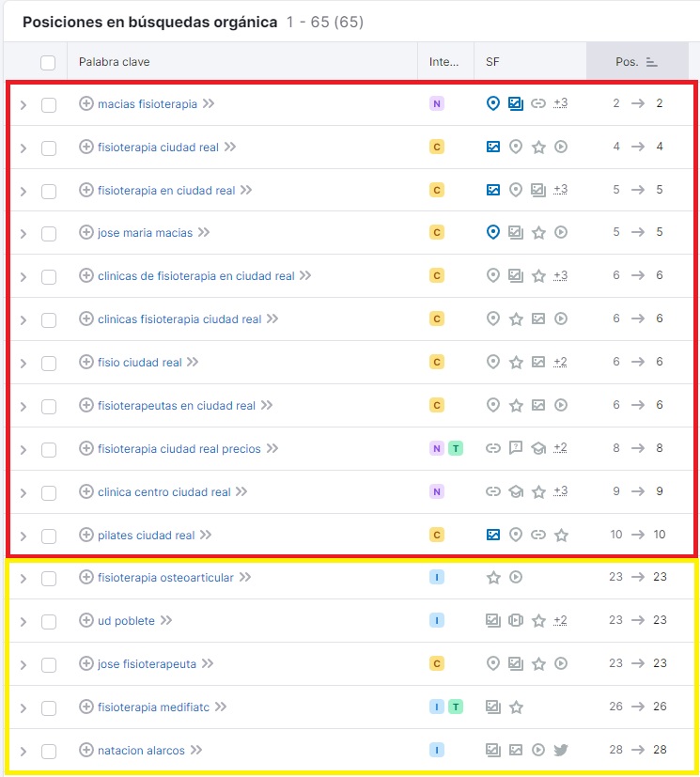Click the link icon in clinica centro ciudad real row
The height and width of the screenshot is (777, 700).
click(x=493, y=491)
